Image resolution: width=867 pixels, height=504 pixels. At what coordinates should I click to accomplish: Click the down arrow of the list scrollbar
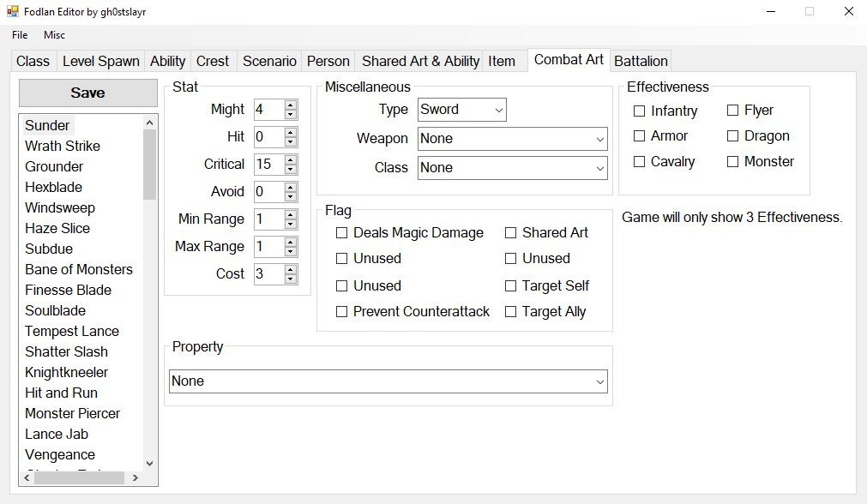click(148, 463)
